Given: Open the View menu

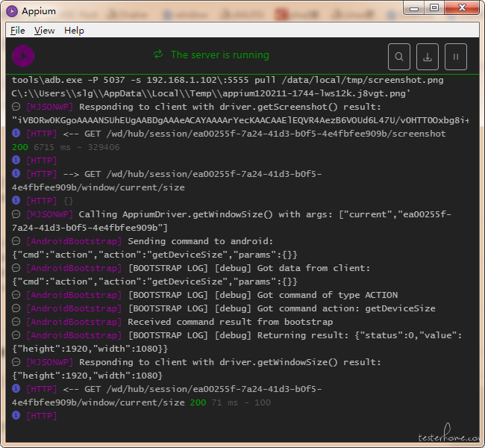Looking at the screenshot, I should click(44, 31).
